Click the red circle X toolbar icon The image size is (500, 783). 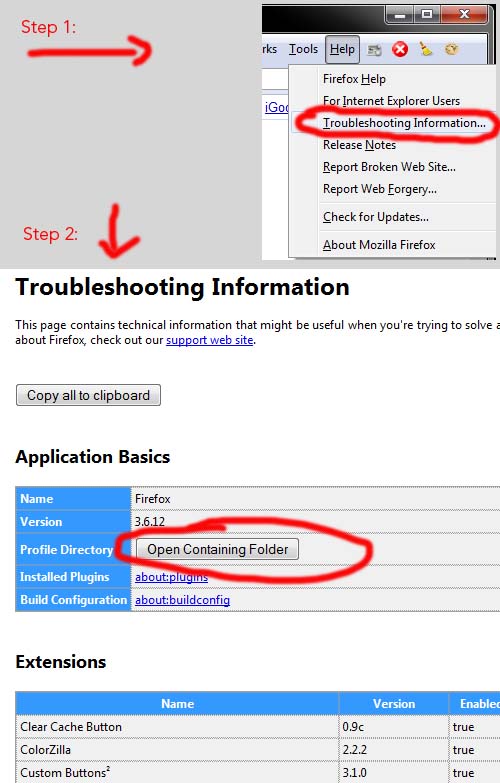[400, 49]
